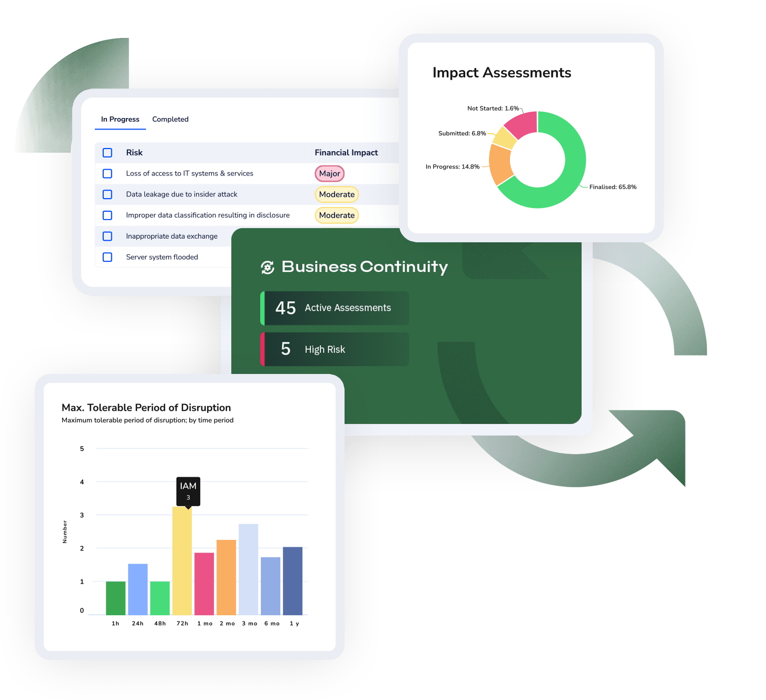
Task: Check the Loss of access to IT systems row
Action: pos(107,173)
